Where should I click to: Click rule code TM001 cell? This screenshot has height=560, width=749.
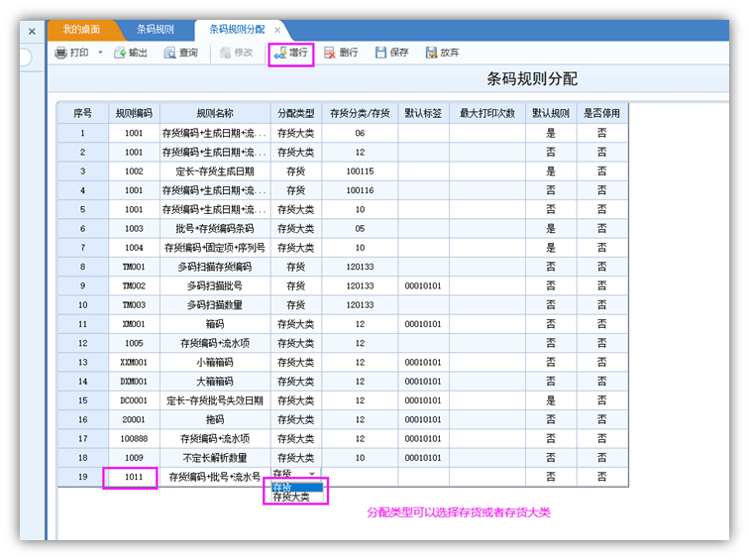[x=134, y=267]
